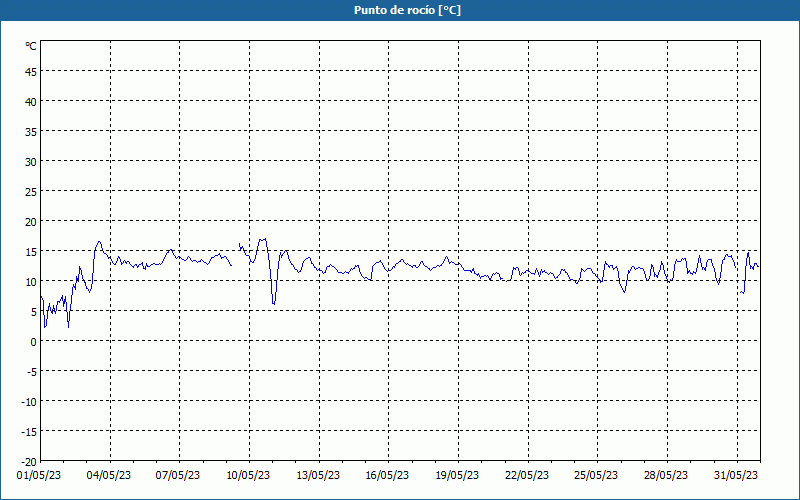Click the date label 19/05/23
This screenshot has height=500, width=800.
(x=457, y=475)
